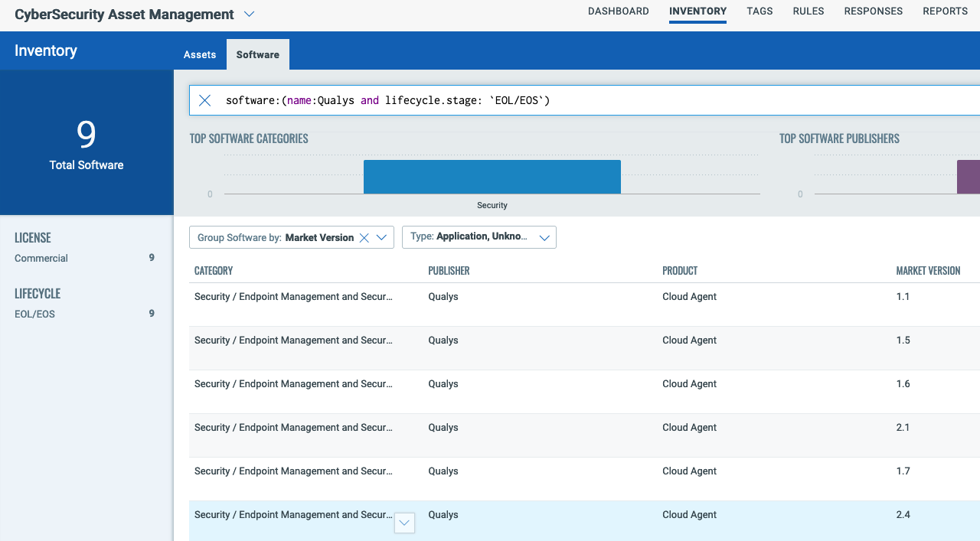The height and width of the screenshot is (541, 980).
Task: Navigate to the DASHBOARD menu
Action: coord(618,11)
